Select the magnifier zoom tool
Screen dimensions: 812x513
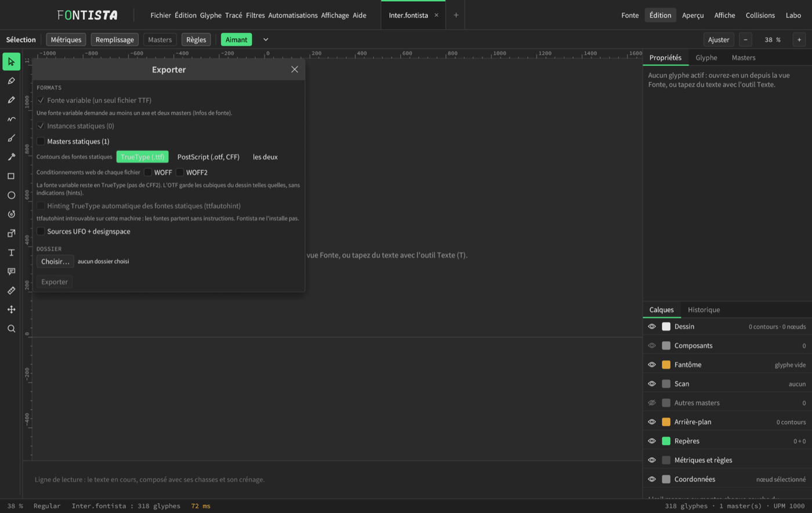[x=11, y=329]
